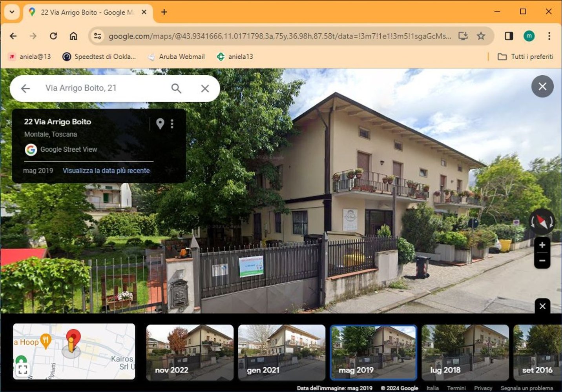Screen dimensions: 562x392
Task: Open the Aruba Webmail bookmark
Action: 176,56
